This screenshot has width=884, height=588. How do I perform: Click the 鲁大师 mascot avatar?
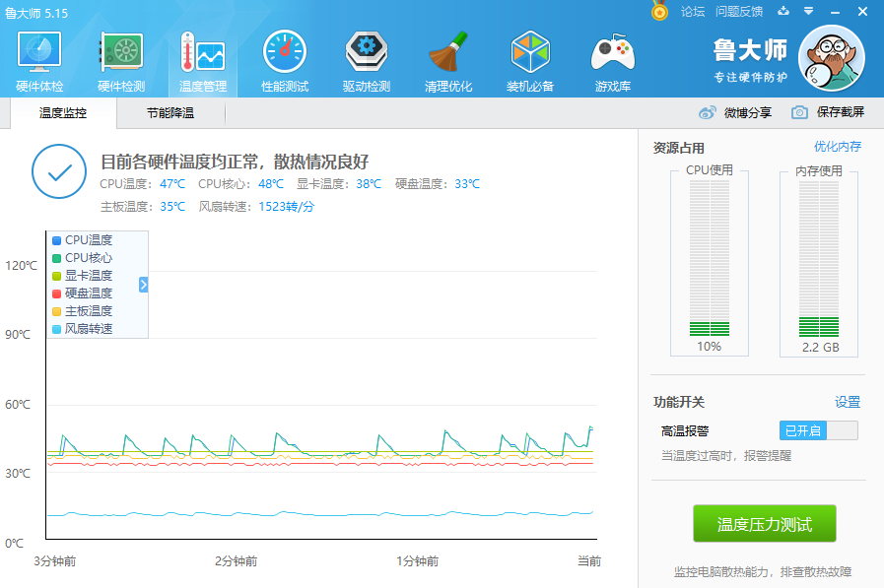tap(831, 58)
